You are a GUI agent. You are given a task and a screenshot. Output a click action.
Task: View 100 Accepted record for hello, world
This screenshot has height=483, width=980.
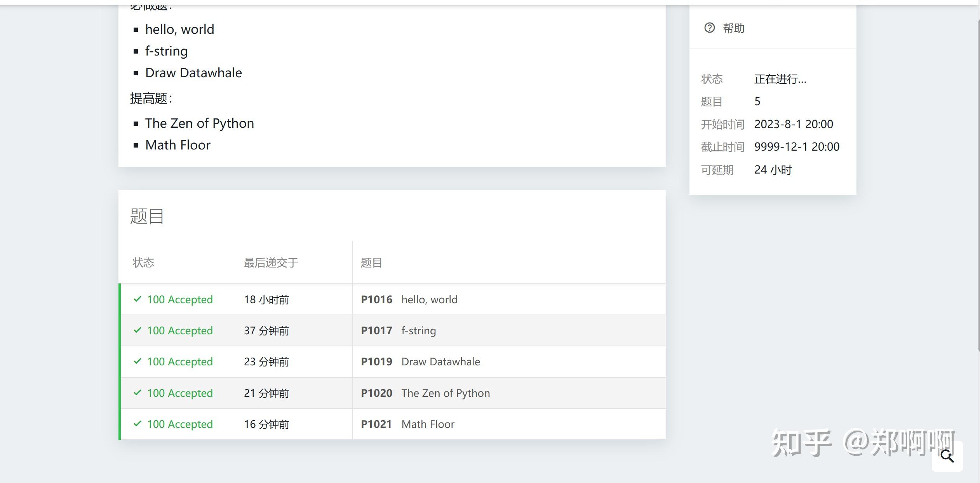click(x=180, y=299)
